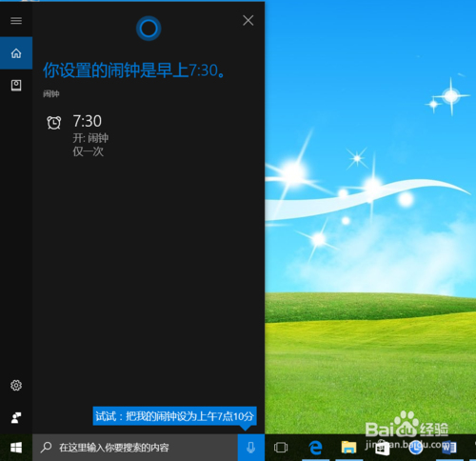Open the Cortana Notebook sidebar icon
The image size is (476, 461).
tap(16, 86)
